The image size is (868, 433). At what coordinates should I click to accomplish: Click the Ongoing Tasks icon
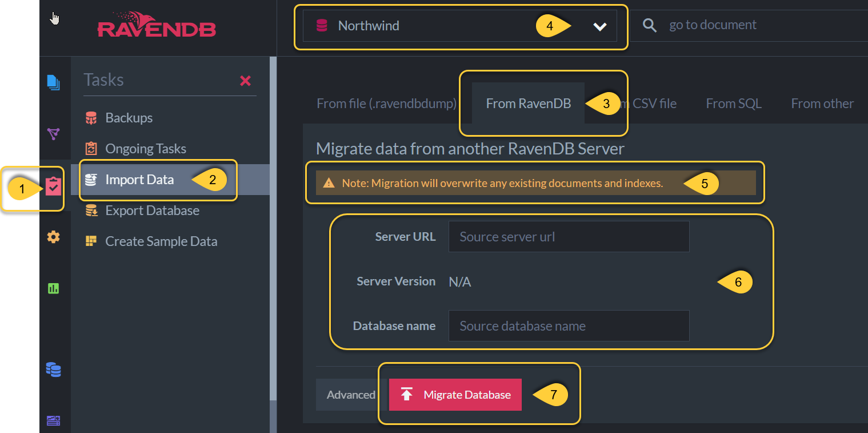click(x=91, y=149)
